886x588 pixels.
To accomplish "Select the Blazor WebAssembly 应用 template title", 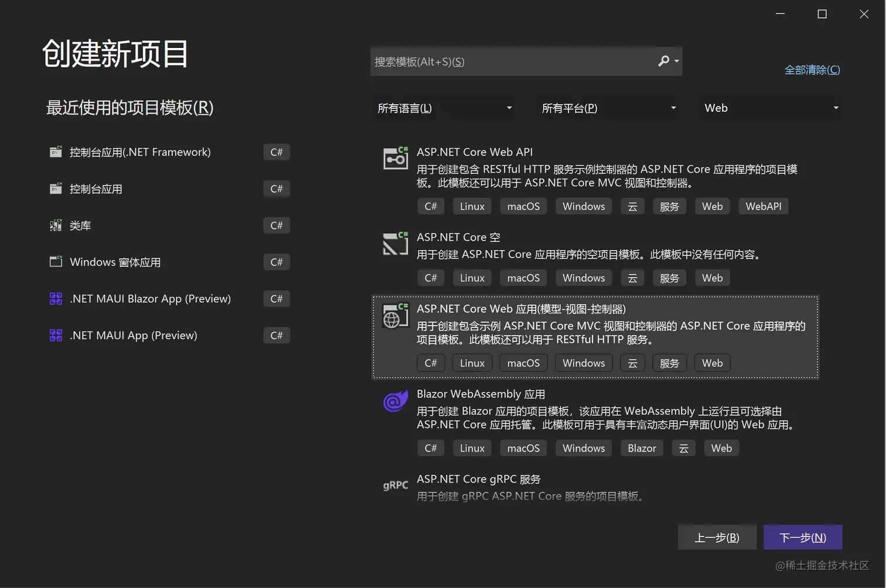I will (481, 394).
